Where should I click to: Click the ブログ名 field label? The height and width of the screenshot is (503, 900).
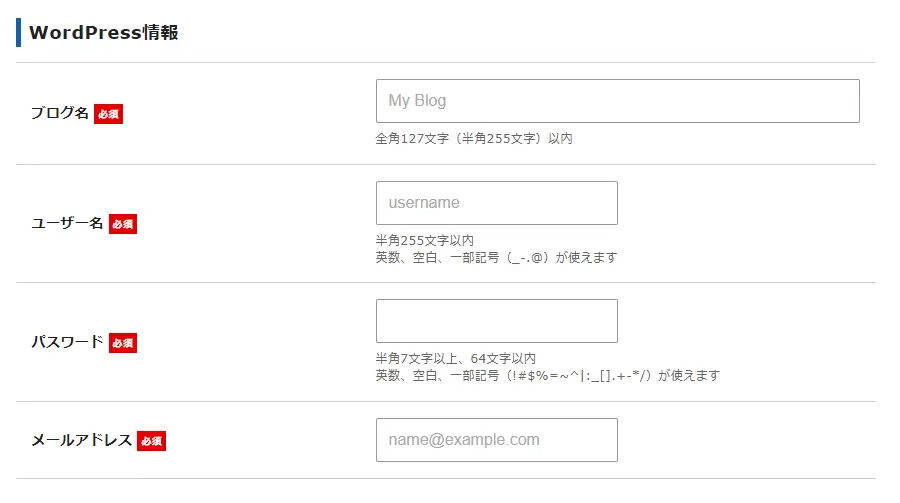(60, 114)
